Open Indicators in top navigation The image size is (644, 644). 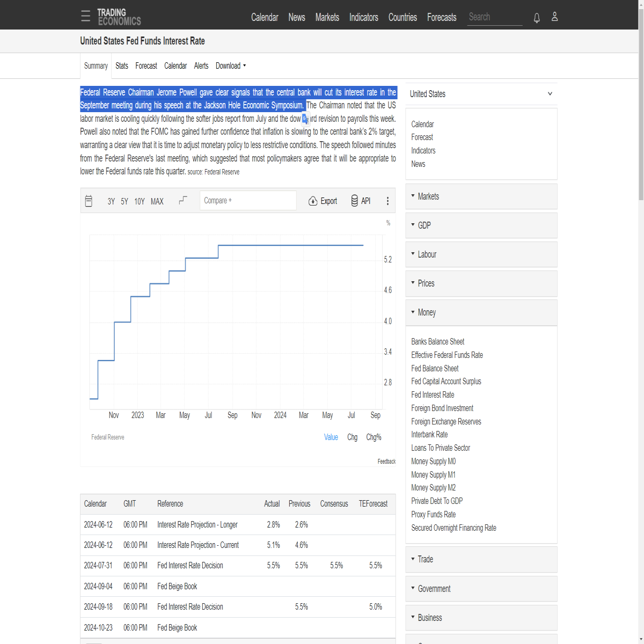(364, 17)
